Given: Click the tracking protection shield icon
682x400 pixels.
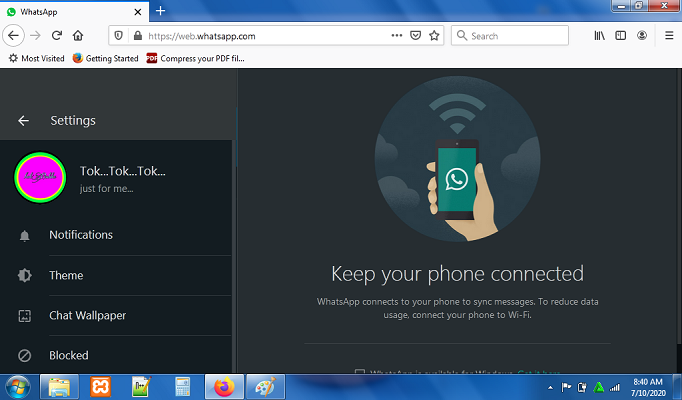Looking at the screenshot, I should (118, 36).
